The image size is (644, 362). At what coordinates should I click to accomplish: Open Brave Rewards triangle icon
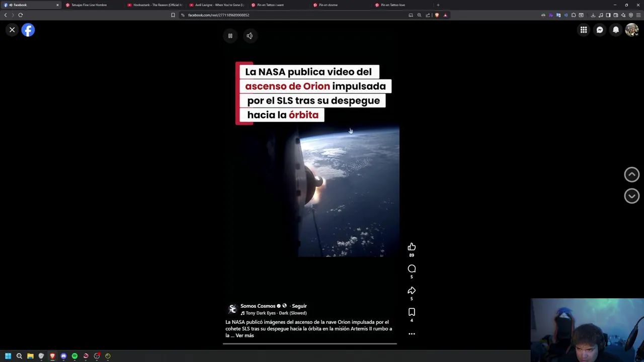point(445,15)
